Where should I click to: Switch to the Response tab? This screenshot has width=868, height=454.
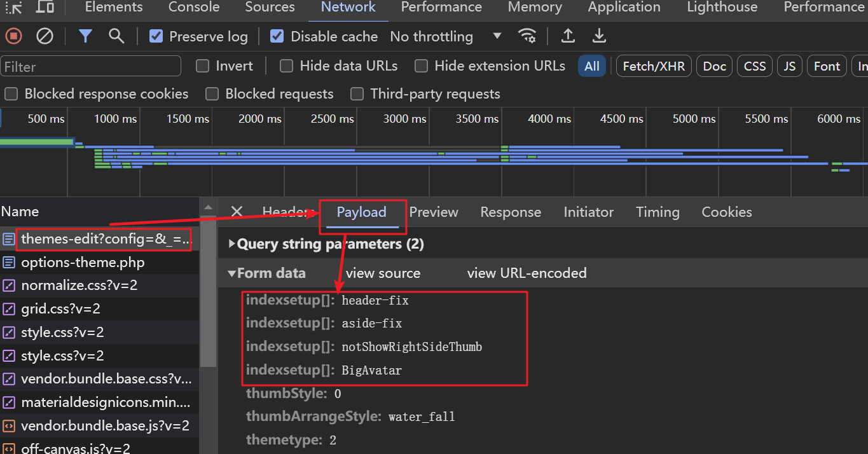point(511,212)
